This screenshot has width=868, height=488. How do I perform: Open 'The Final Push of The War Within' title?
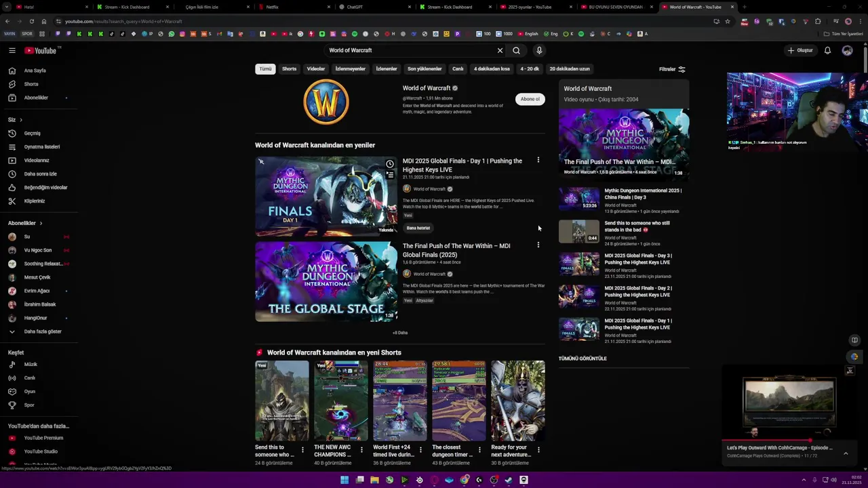click(x=456, y=250)
